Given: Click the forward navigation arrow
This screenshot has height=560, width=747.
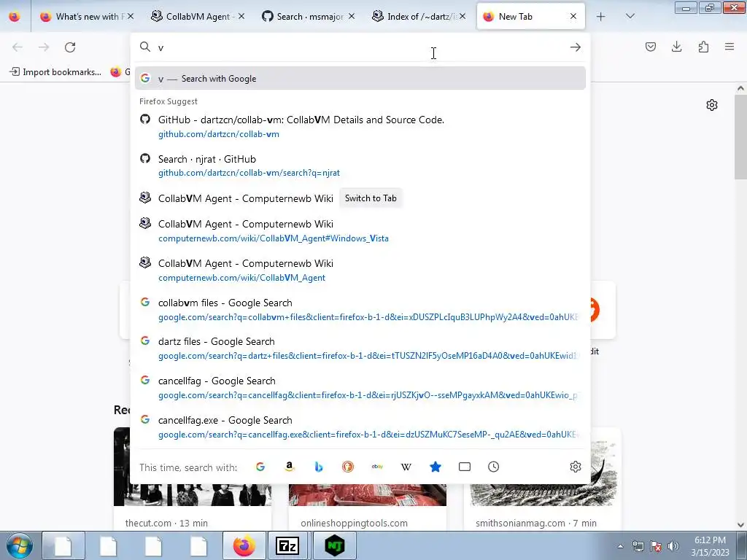Looking at the screenshot, I should click(x=44, y=47).
